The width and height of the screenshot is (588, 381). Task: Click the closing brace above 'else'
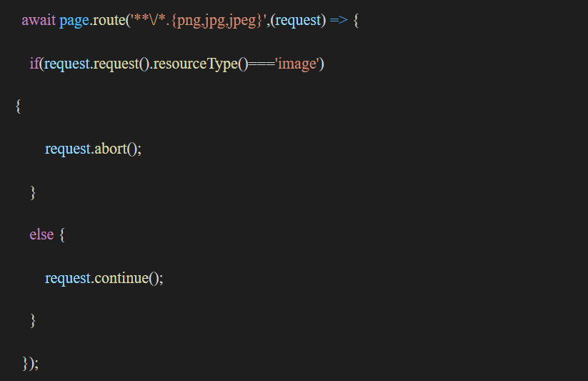pos(32,192)
